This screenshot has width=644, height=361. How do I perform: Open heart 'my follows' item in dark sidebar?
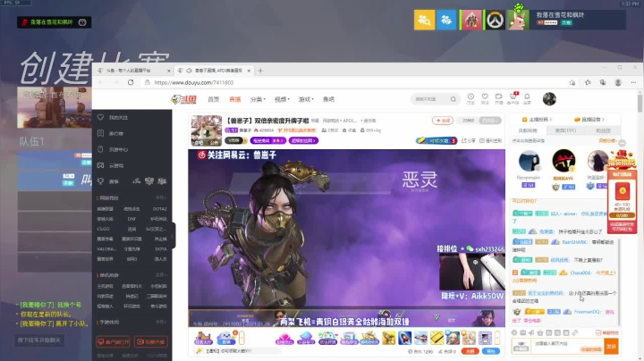[114, 117]
